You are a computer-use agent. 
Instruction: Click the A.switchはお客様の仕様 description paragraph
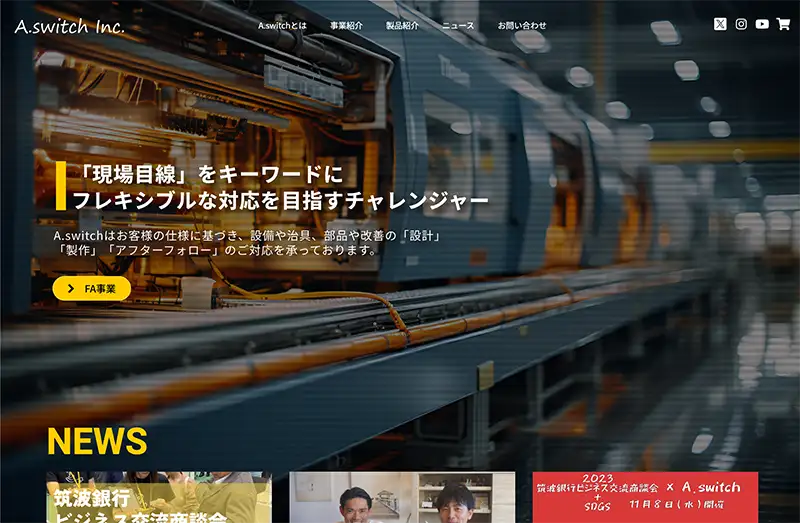click(x=248, y=243)
